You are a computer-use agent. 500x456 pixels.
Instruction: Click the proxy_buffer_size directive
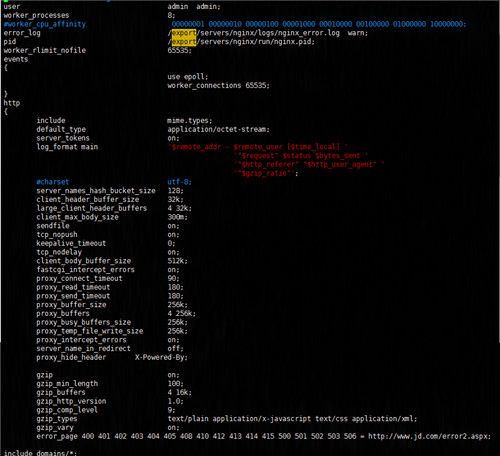coord(71,305)
